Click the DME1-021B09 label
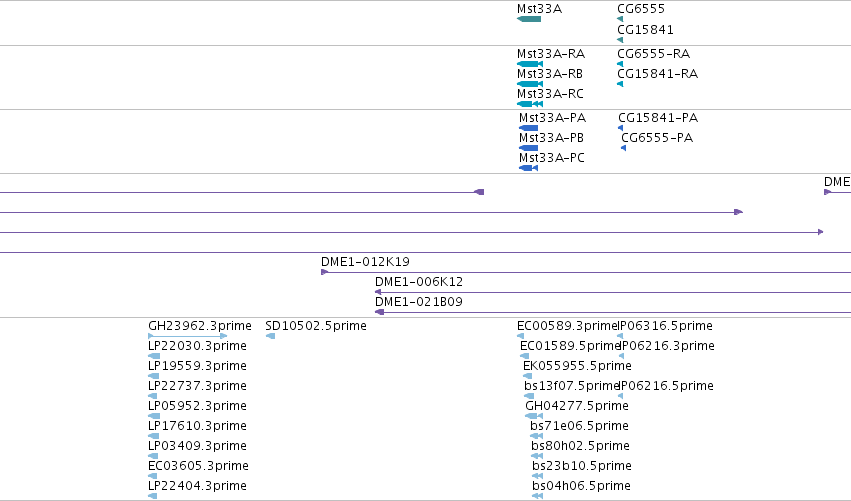Screen dimensions: 851x501 point(419,302)
